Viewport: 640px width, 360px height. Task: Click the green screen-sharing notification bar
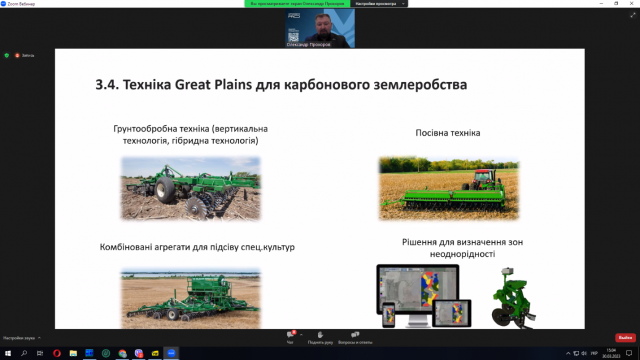point(297,4)
